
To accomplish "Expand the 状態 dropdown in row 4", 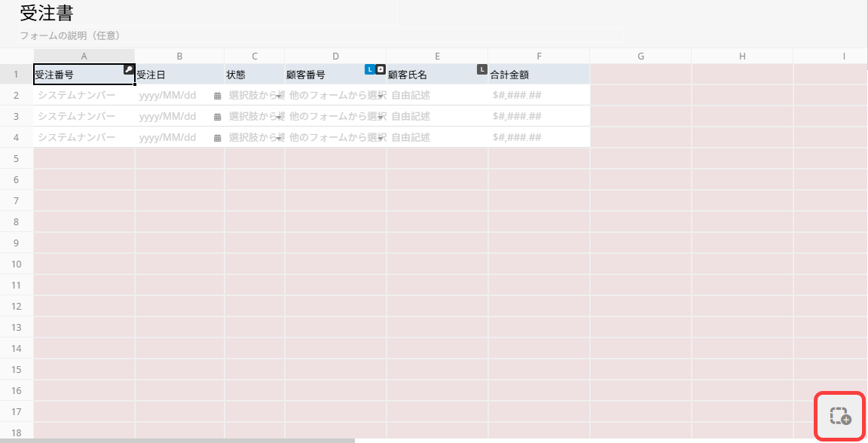I will pos(279,138).
